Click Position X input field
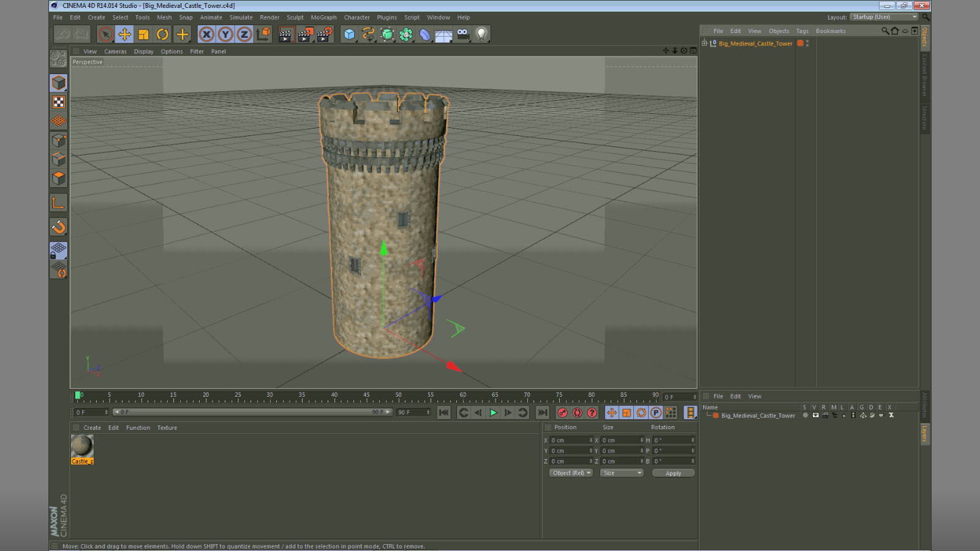Screen dimensions: 980x551 [x=571, y=440]
